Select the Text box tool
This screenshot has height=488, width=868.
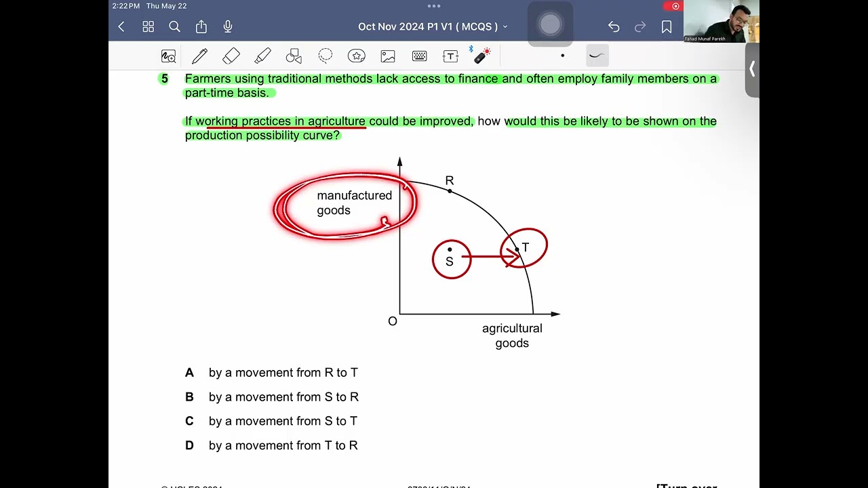[x=451, y=56]
